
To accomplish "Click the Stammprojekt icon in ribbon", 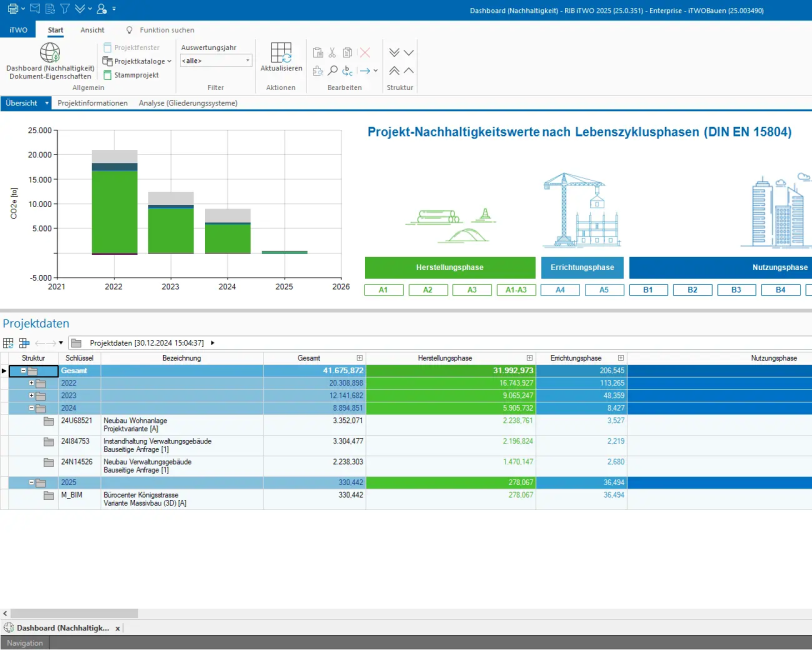I will coord(108,75).
